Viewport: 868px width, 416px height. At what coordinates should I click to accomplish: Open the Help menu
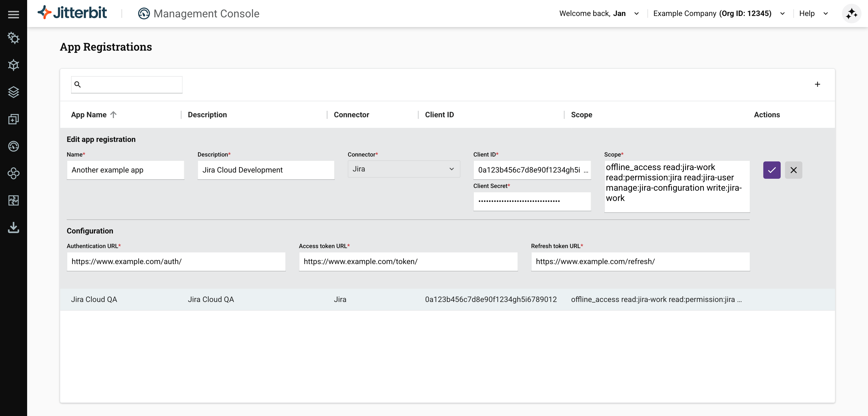coord(813,14)
